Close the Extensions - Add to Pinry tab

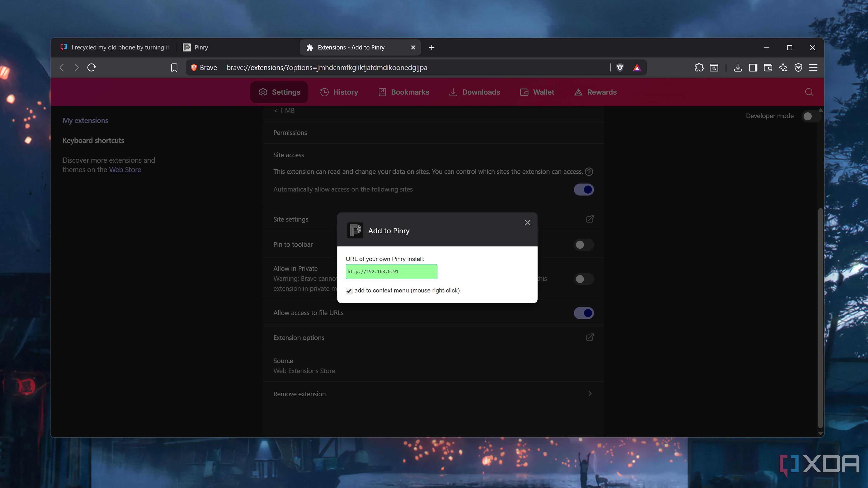coord(413,47)
